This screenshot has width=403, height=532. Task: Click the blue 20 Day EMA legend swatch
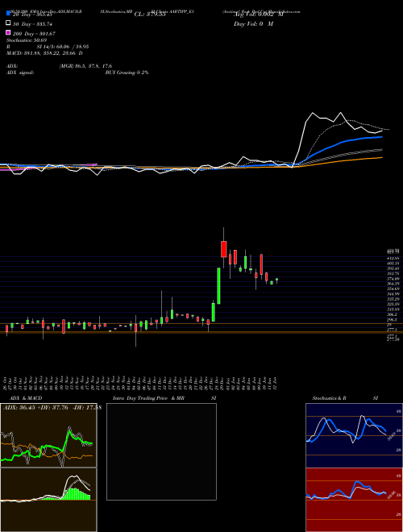(8, 13)
